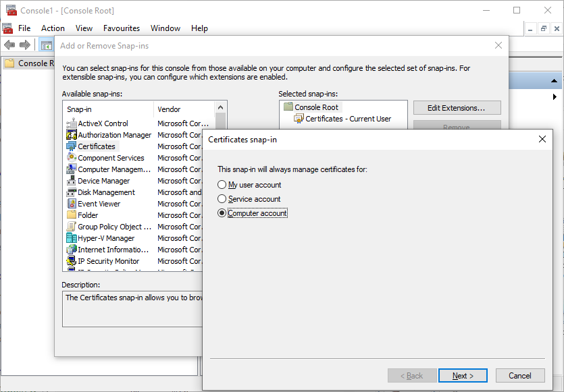Viewport: 564px width, 392px height.
Task: Select the Service account radio button
Action: pyautogui.click(x=222, y=198)
